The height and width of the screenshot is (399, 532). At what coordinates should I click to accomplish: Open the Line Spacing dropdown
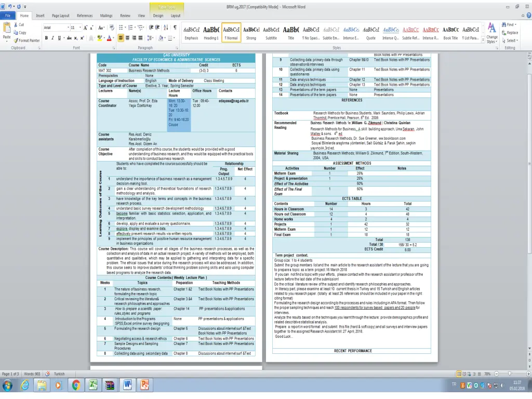coord(151,38)
